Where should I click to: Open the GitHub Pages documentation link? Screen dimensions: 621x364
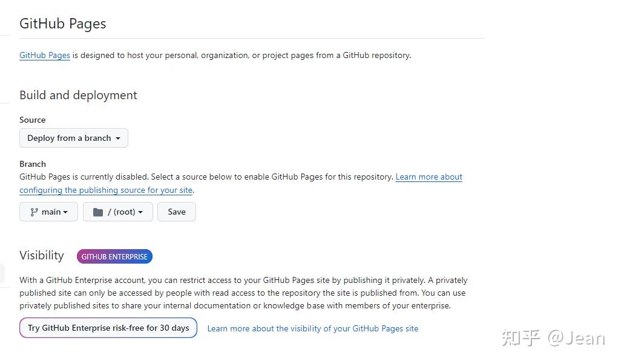(44, 55)
